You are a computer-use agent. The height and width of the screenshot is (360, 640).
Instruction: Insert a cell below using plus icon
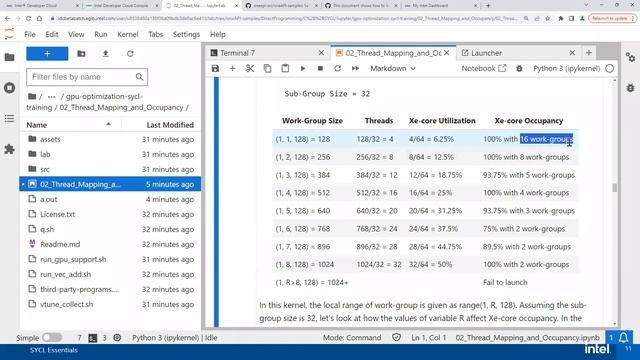click(232, 69)
